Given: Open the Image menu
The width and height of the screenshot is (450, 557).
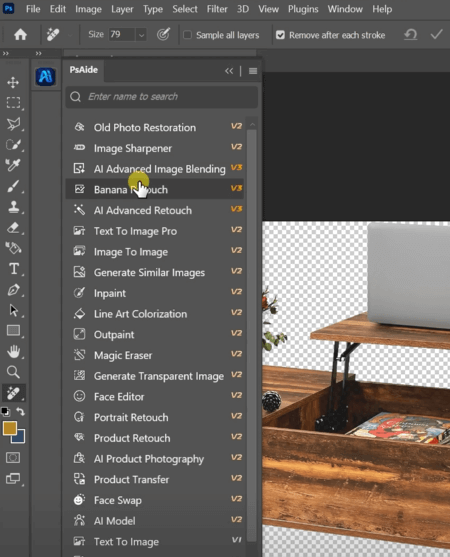Looking at the screenshot, I should [88, 9].
